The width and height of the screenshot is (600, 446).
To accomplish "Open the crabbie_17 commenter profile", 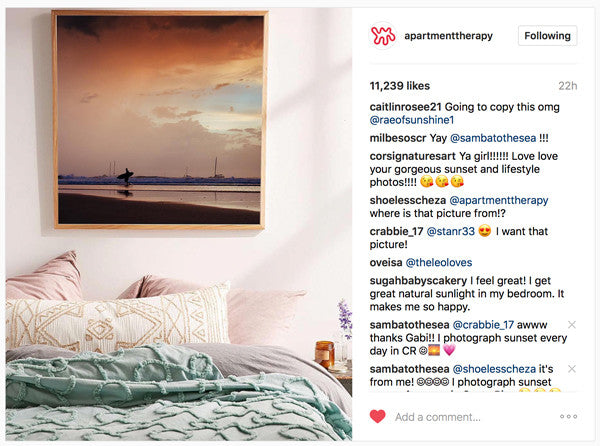I will [x=396, y=231].
